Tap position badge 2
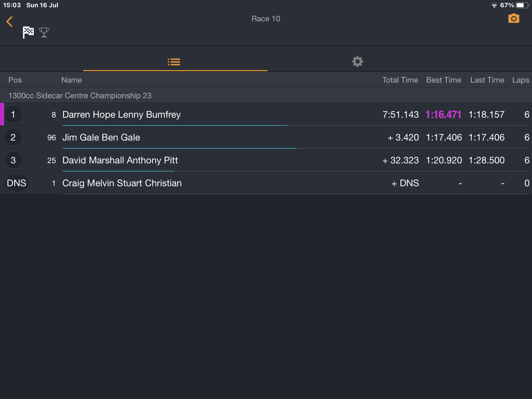This screenshot has height=399, width=532. click(13, 137)
